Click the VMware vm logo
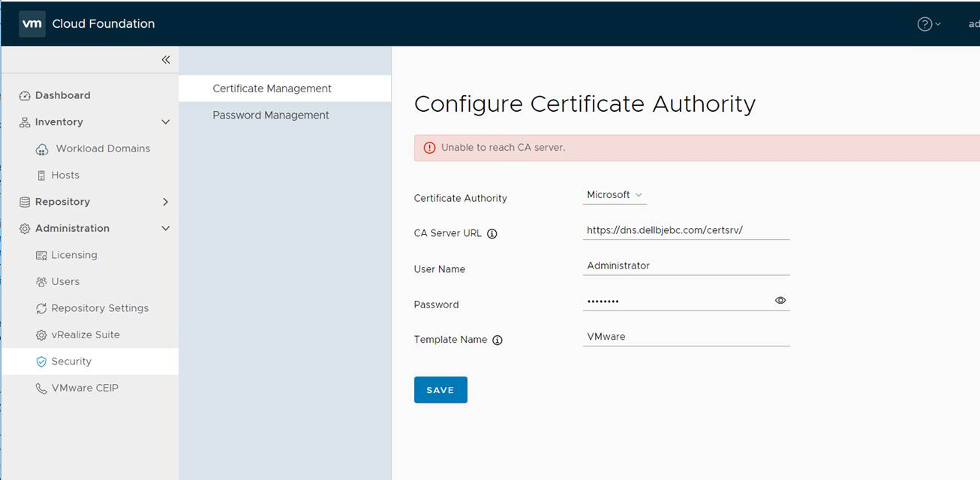 (32, 24)
